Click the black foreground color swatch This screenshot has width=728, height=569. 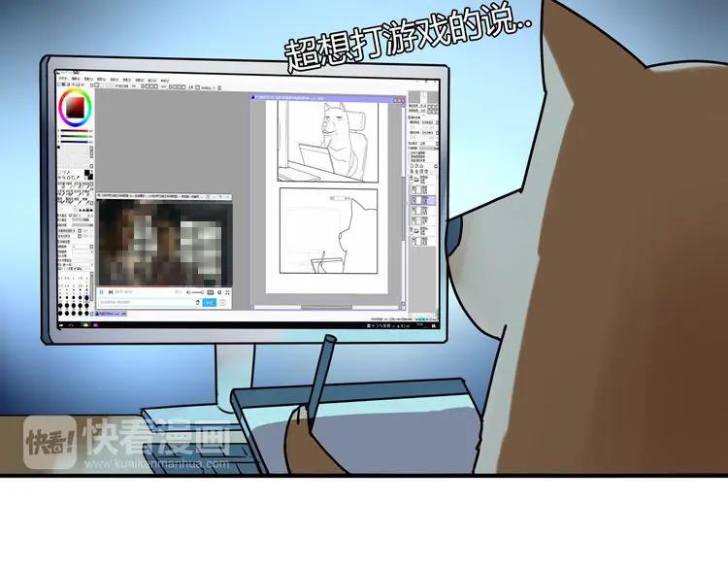point(86,173)
